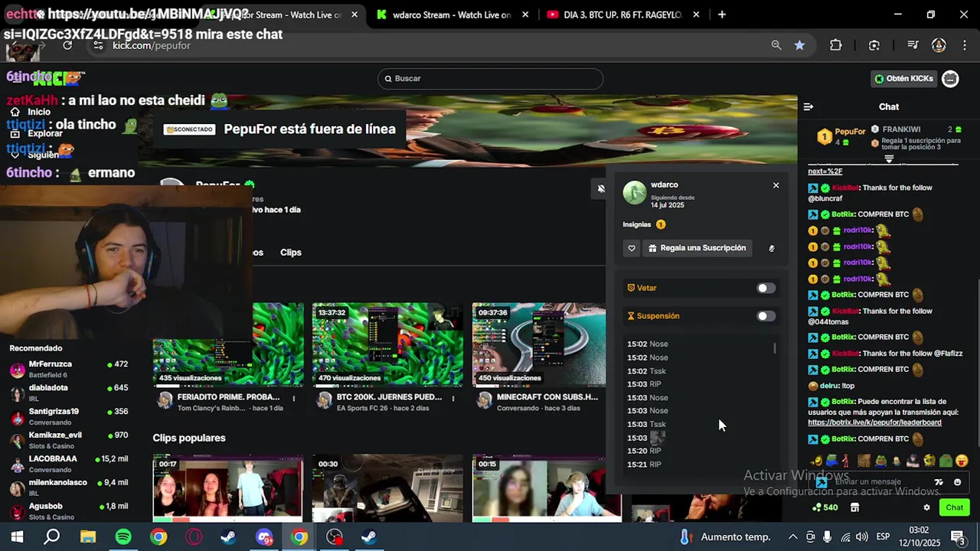The image size is (980, 551).
Task: Play the 00:30 popular clip
Action: (387, 487)
